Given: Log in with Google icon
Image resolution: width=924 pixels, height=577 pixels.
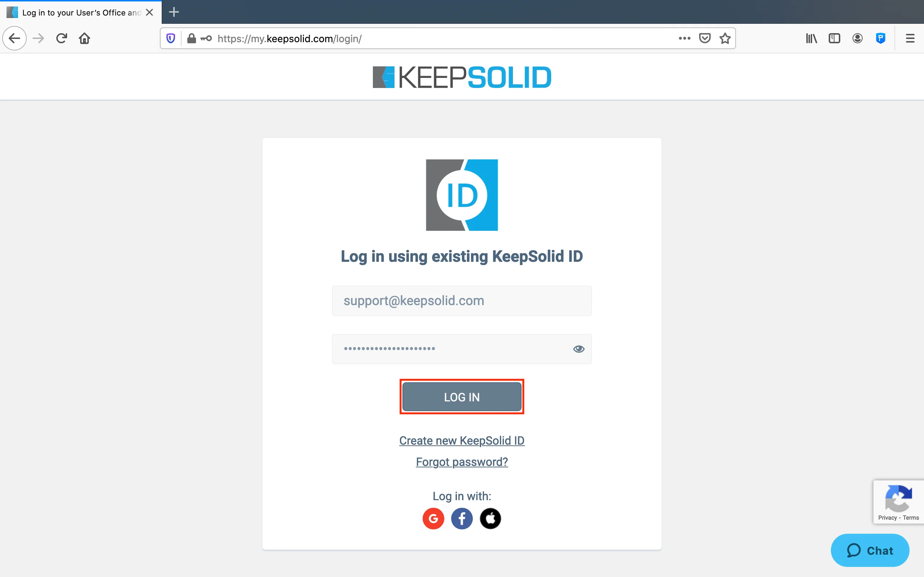Looking at the screenshot, I should pos(433,518).
